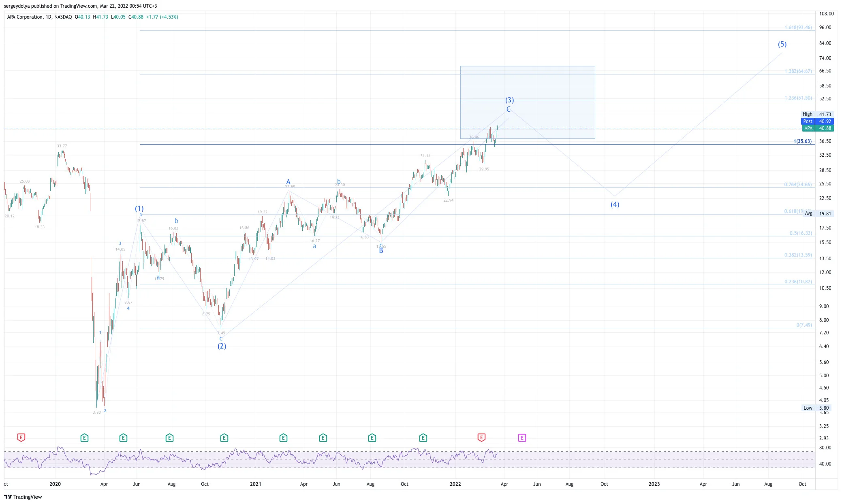Select the green earnings marker for May 2020
The width and height of the screenshot is (842, 504).
point(123,438)
